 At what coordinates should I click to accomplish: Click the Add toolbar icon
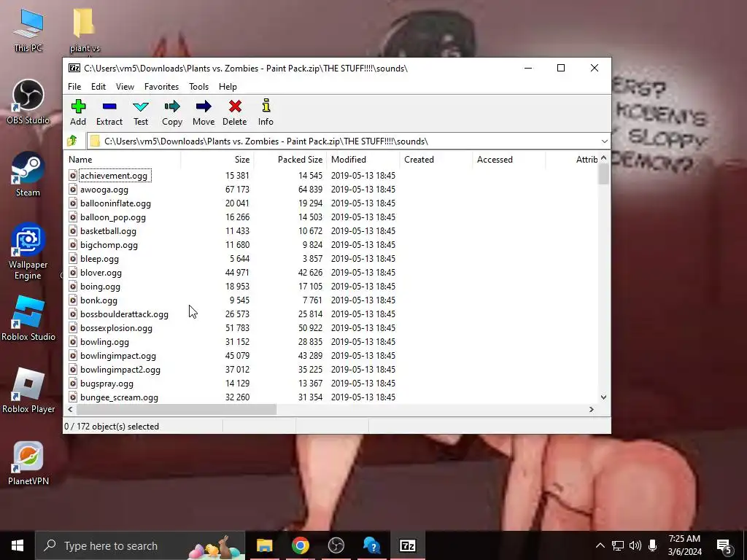78,112
